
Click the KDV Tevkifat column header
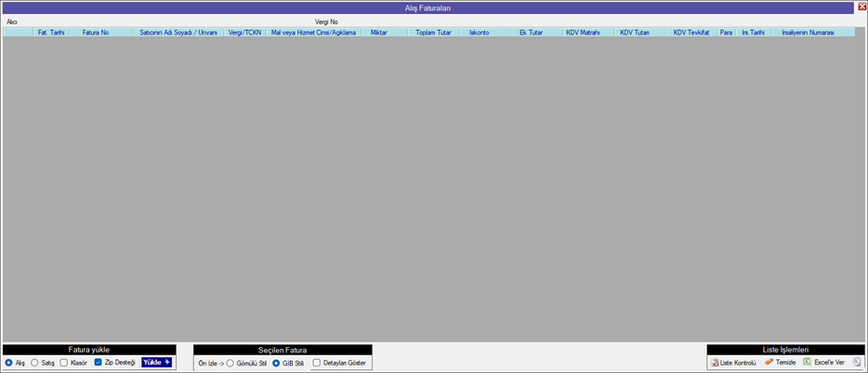(690, 33)
